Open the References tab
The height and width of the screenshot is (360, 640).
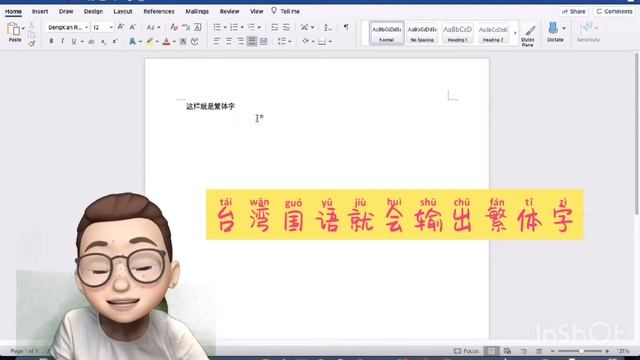pos(159,11)
